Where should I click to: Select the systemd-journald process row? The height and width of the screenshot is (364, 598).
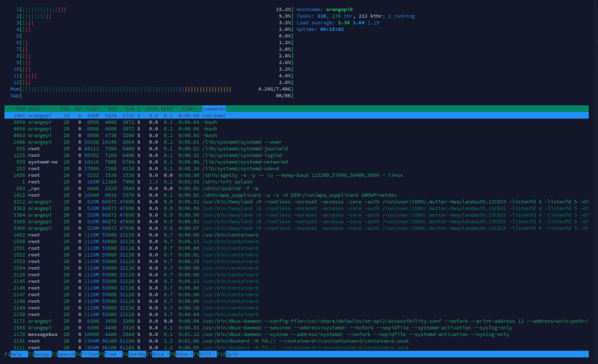[296, 149]
